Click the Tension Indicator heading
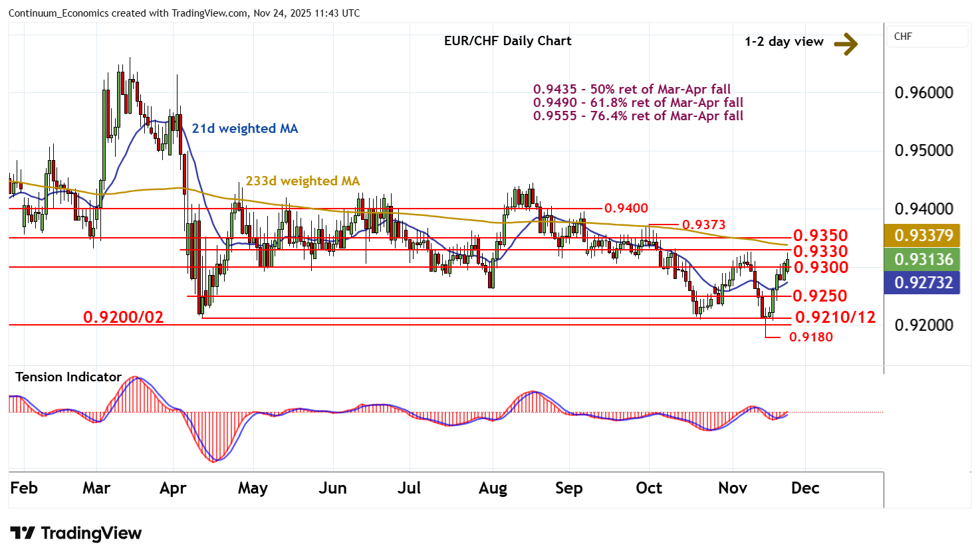The width and height of the screenshot is (980, 558). [68, 377]
